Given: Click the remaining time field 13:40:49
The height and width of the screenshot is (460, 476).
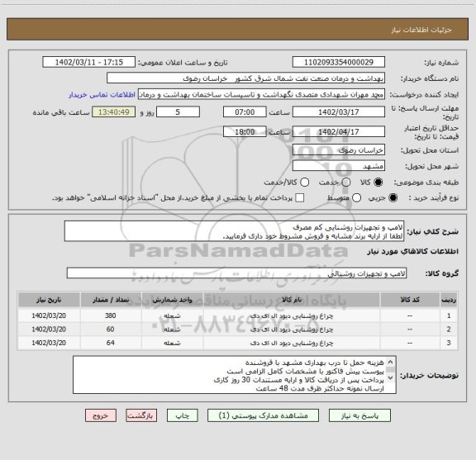Looking at the screenshot, I should pos(114,112).
